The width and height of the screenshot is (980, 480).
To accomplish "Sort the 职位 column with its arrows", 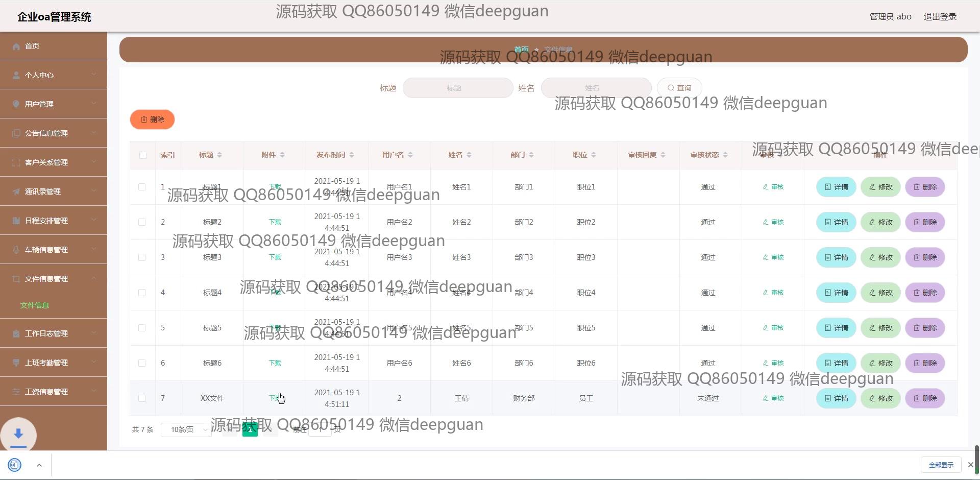I will pos(594,155).
